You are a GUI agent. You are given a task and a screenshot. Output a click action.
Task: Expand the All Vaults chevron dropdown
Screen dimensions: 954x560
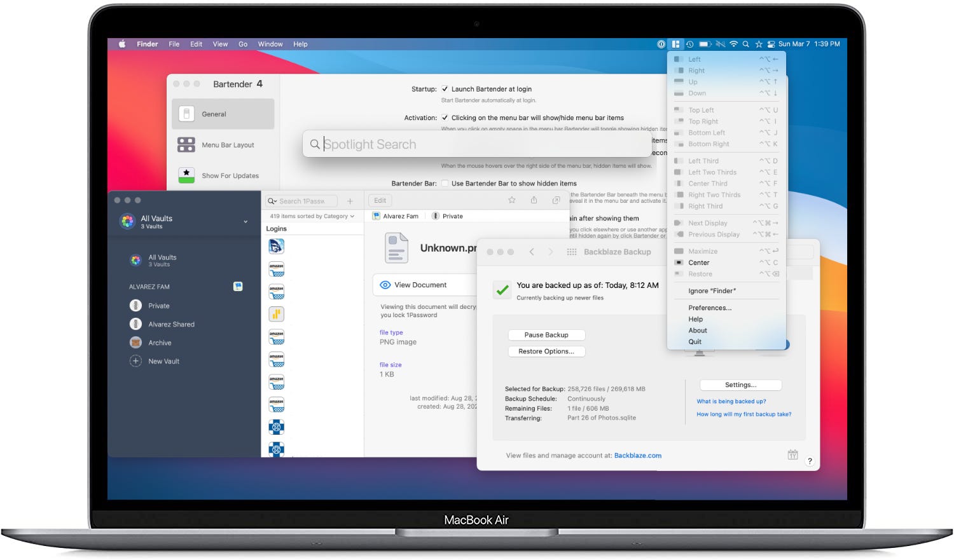pos(245,221)
